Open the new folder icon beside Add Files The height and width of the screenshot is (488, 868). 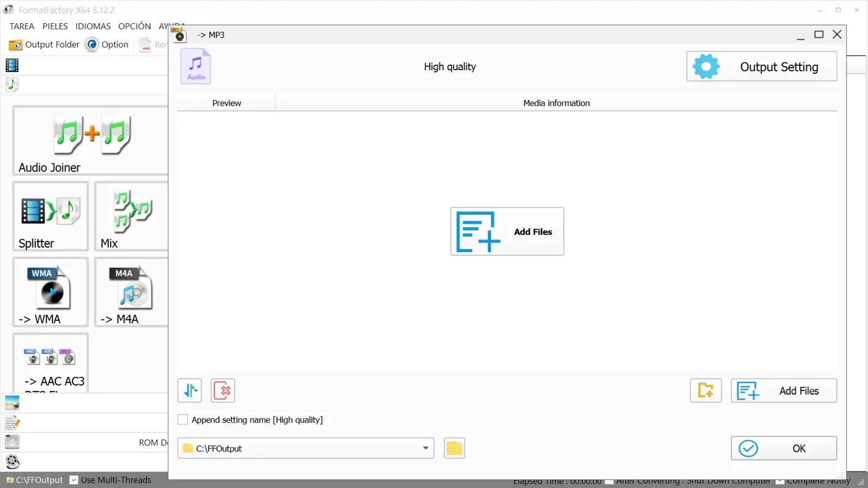pos(706,390)
